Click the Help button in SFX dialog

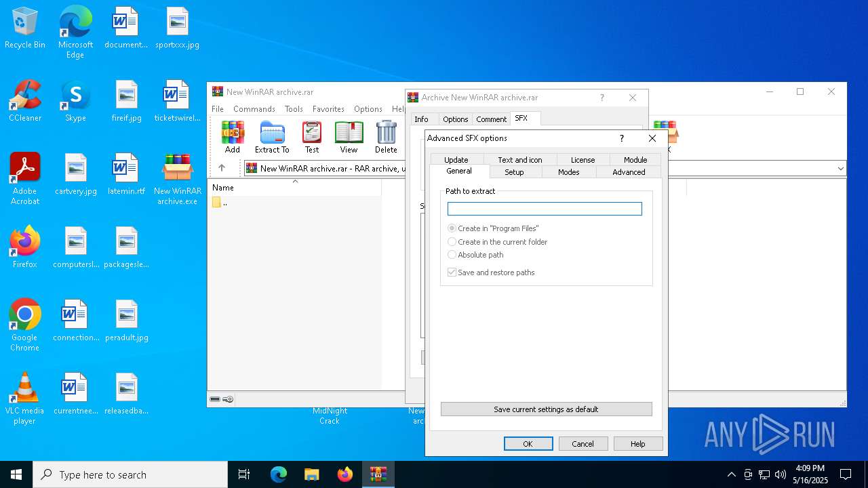pos(638,444)
